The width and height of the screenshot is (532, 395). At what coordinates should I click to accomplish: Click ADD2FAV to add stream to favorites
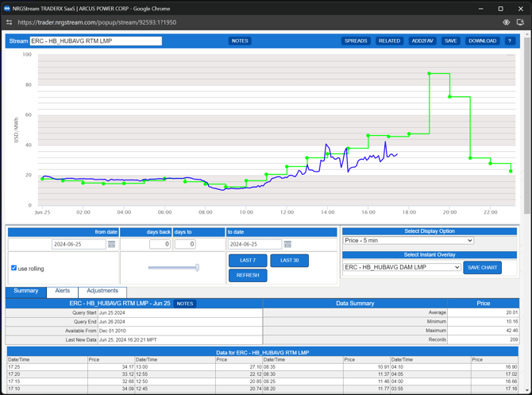tap(422, 41)
